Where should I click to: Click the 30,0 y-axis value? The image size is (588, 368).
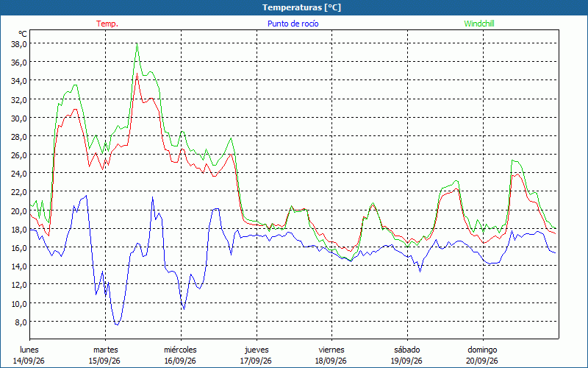[x=19, y=118]
